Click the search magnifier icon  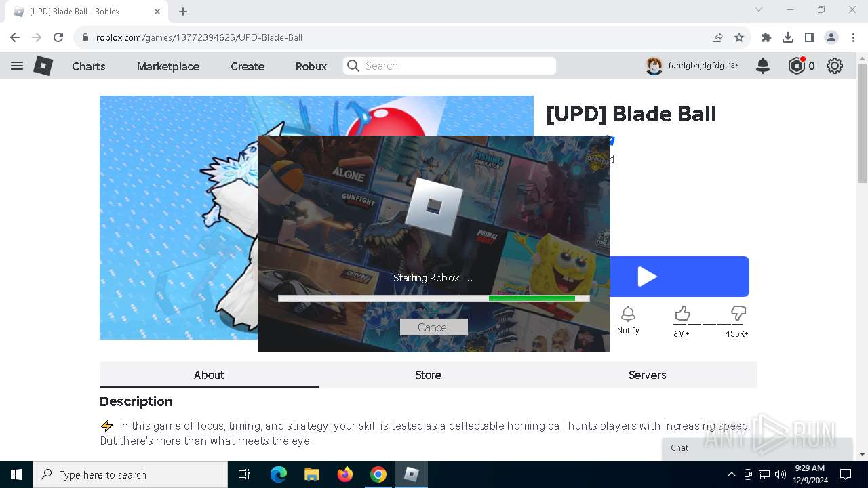353,66
